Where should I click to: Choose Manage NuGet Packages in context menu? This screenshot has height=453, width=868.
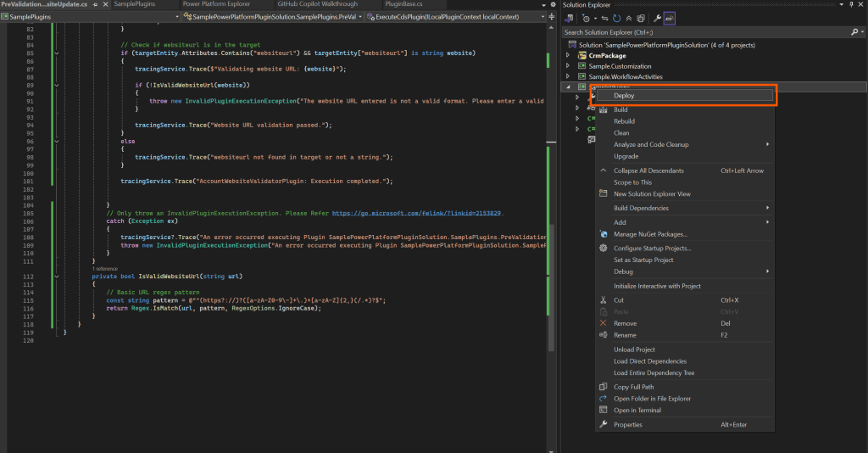[x=650, y=234]
